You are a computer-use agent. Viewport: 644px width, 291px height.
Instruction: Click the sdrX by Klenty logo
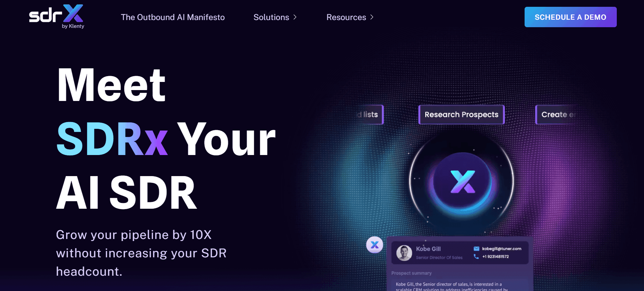[x=56, y=17]
